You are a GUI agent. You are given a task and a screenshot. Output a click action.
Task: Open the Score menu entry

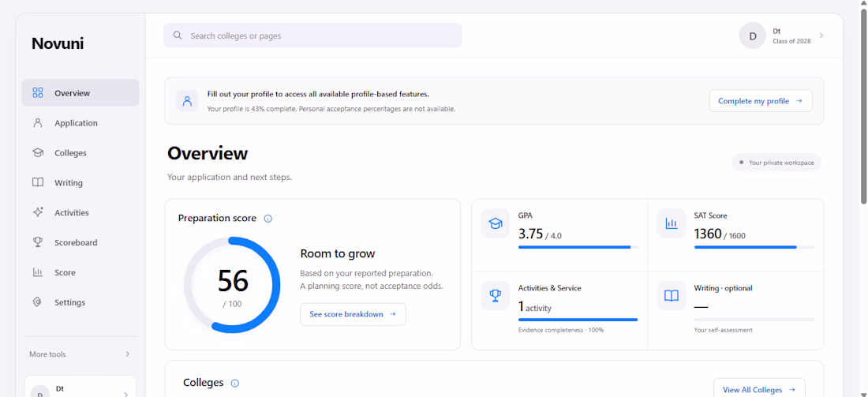point(80,272)
